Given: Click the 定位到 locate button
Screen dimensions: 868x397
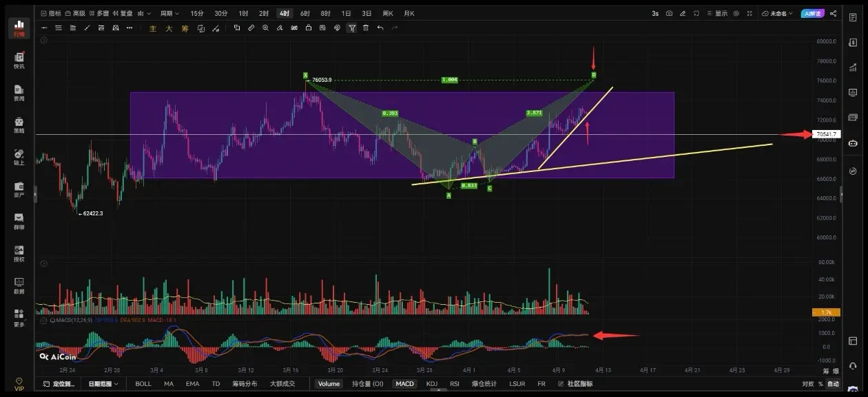Looking at the screenshot, I should tap(60, 383).
